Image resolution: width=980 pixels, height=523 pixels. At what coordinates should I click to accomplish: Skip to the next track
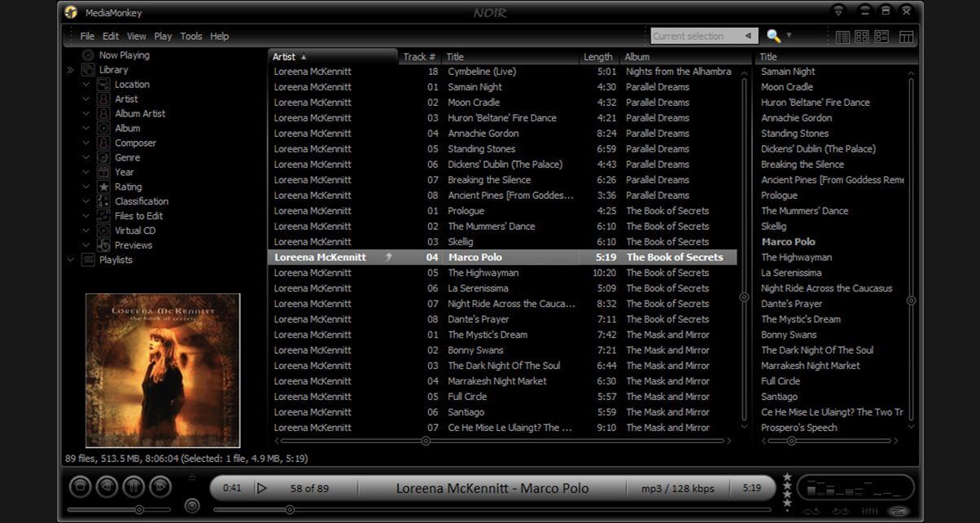(160, 487)
